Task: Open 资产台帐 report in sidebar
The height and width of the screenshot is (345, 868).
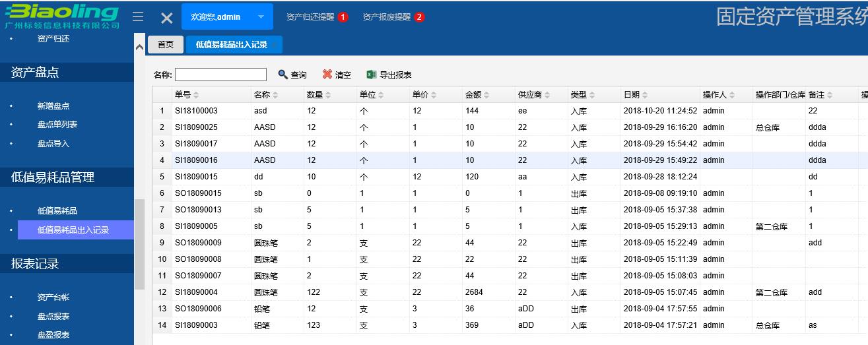Action: click(53, 298)
